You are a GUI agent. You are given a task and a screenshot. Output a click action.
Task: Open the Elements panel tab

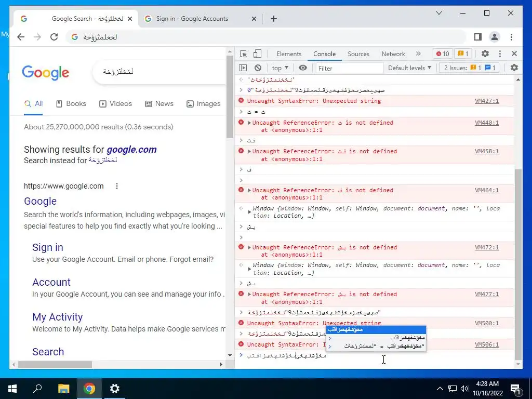(x=289, y=54)
